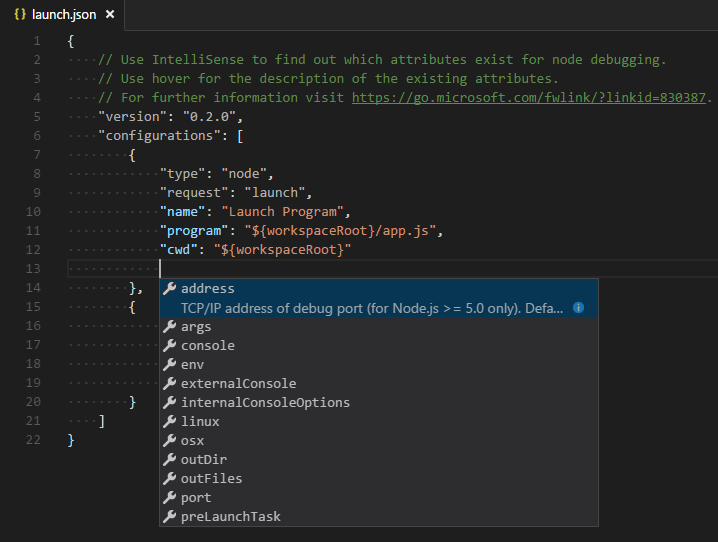Click the wrench icon beside the address suggestion

[x=170, y=289]
